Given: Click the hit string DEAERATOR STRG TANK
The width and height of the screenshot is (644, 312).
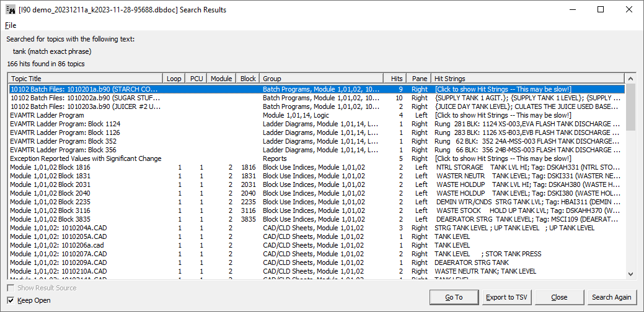Looking at the screenshot, I should pyautogui.click(x=472, y=262).
